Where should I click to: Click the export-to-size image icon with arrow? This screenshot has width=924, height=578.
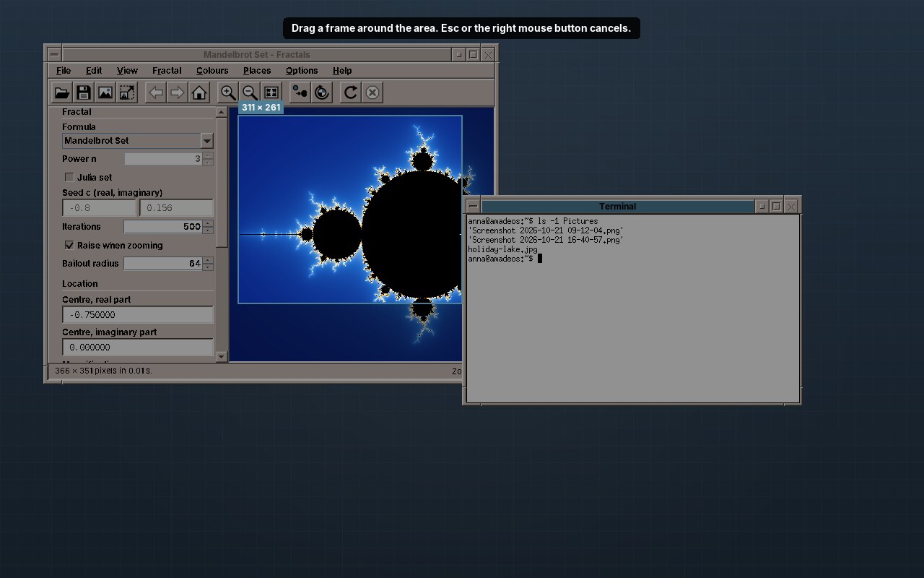click(127, 92)
